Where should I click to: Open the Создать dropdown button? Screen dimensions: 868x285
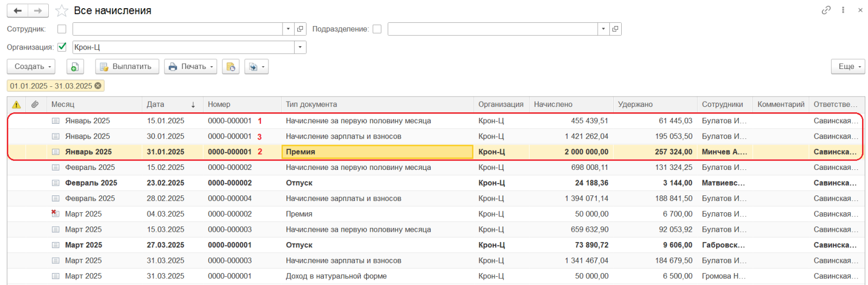tap(31, 67)
